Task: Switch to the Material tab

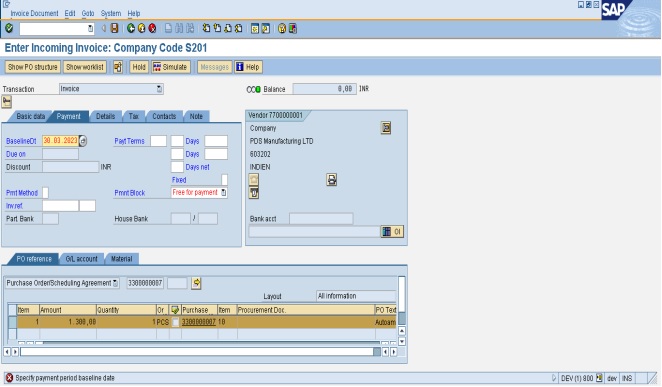Action: (122, 259)
